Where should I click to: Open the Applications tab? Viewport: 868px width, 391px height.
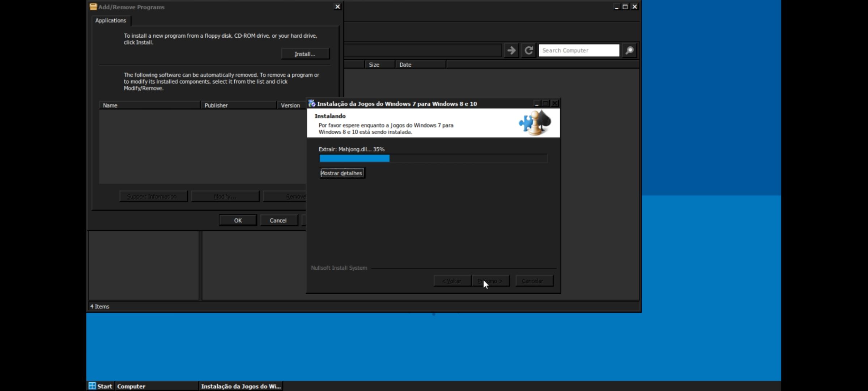(x=111, y=21)
